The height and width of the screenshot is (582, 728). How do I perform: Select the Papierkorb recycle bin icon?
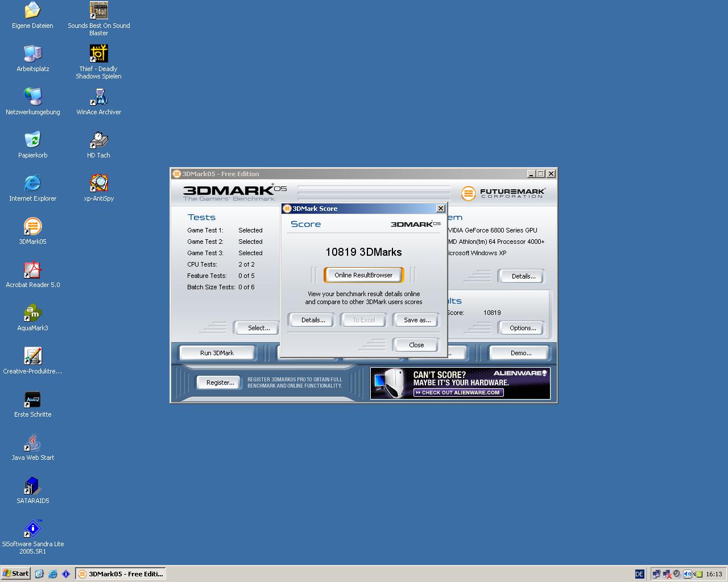[32, 145]
